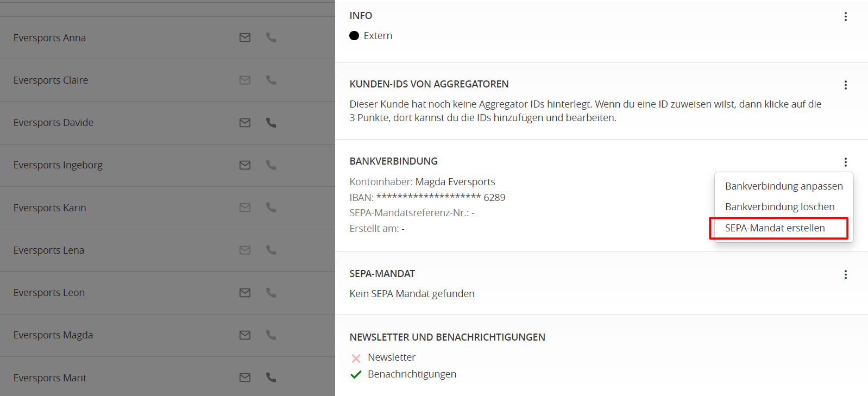Open the SEPA-Mandat section three-dot menu
This screenshot has height=396, width=868.
(846, 275)
